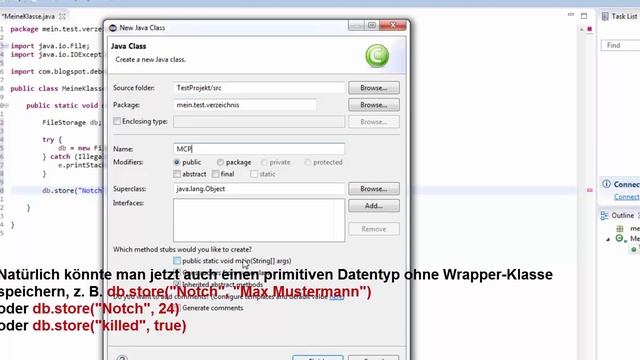The height and width of the screenshot is (360, 640).
Task: Click the Eclipse icon in dialog title
Action: [113, 28]
